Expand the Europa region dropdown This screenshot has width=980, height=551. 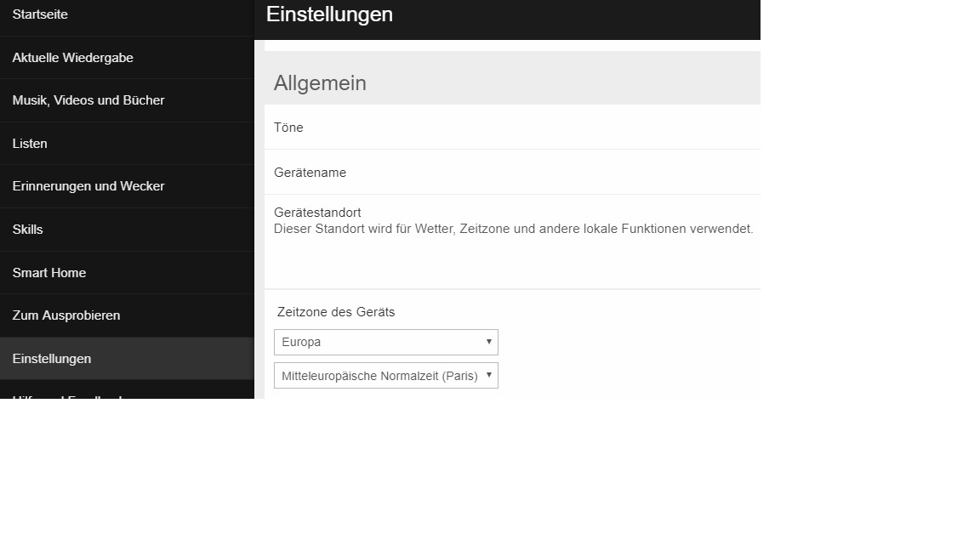(x=385, y=342)
